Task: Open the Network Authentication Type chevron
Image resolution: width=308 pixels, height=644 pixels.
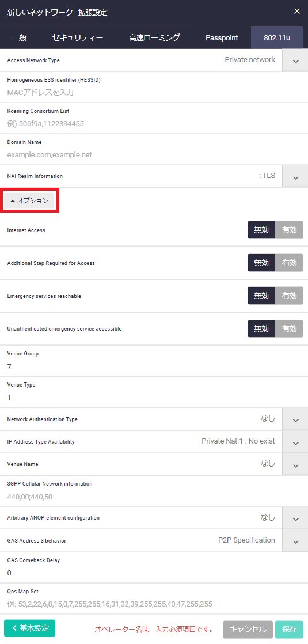Action: click(295, 420)
